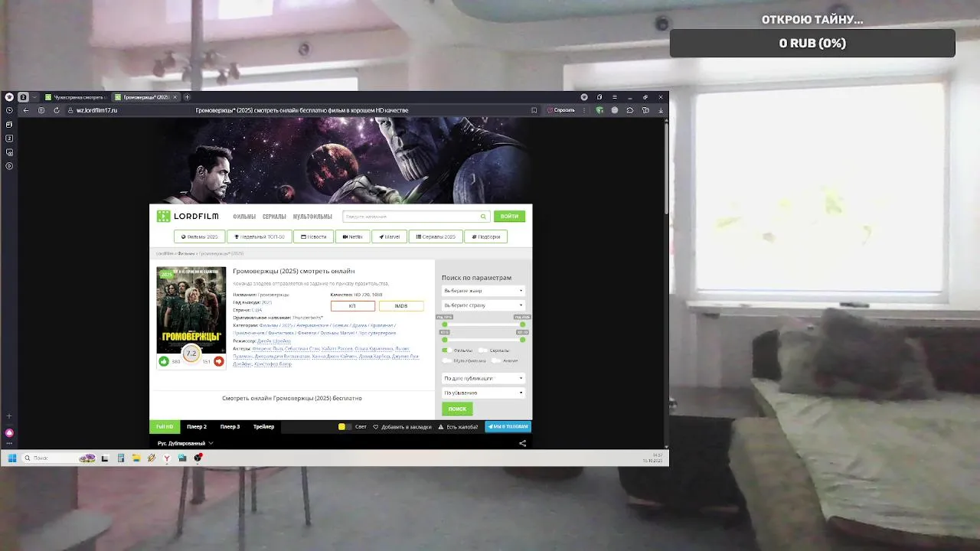Click the search magnifier in site search box

[x=483, y=217]
